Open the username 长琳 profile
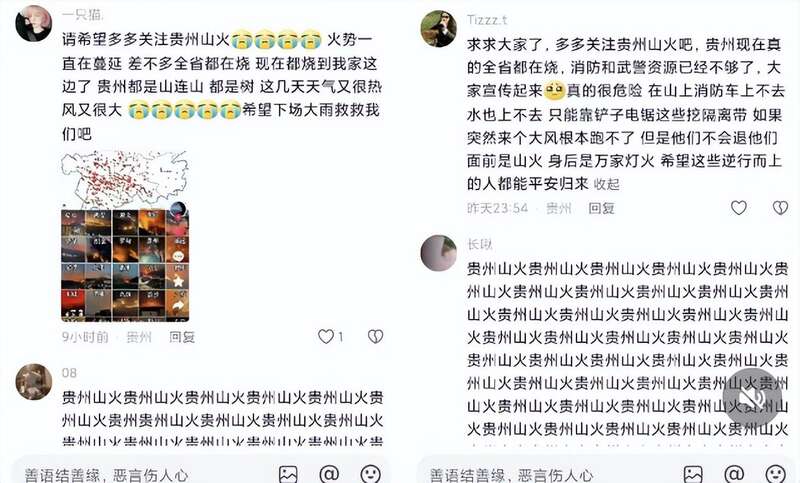 point(480,245)
